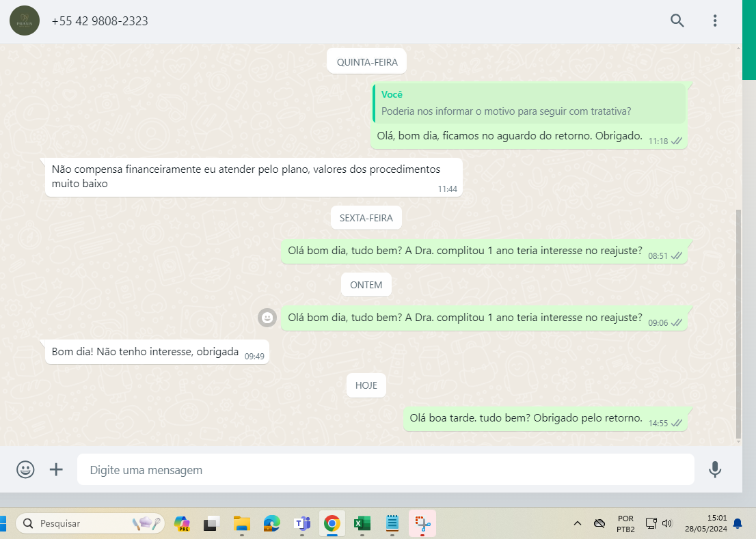React to 09:06 message with emoji button
The height and width of the screenshot is (539, 756).
click(267, 318)
